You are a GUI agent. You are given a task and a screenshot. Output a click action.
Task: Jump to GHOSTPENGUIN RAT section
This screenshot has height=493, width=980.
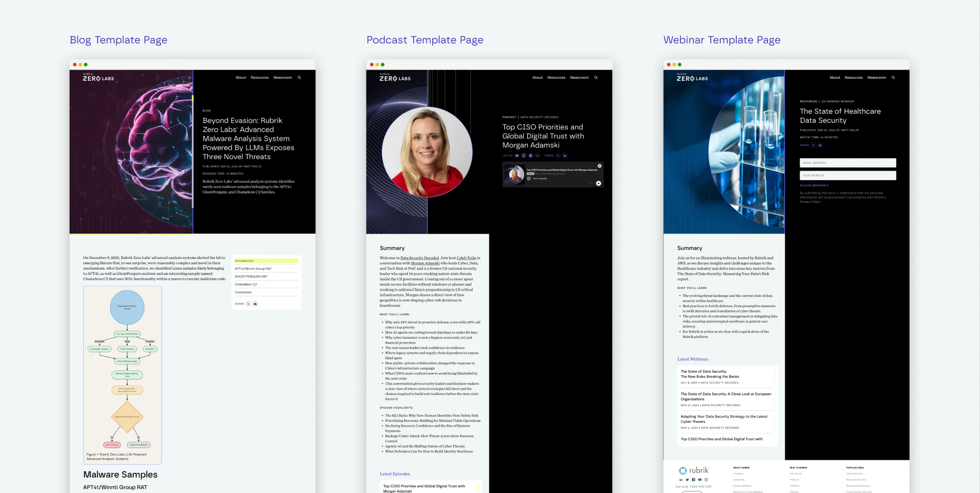(266, 276)
